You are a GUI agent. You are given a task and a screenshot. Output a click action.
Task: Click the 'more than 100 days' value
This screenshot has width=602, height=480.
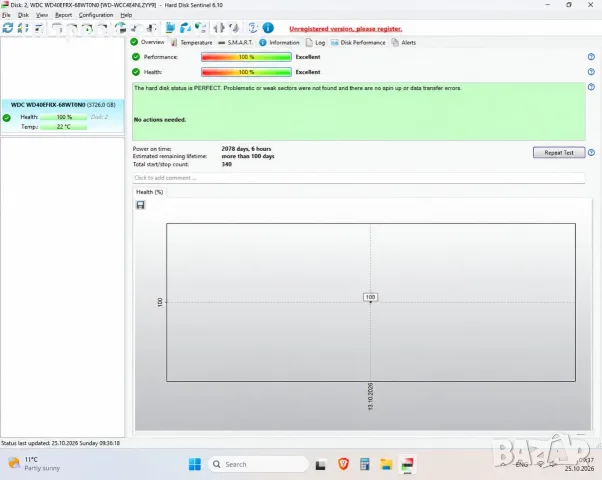[248, 156]
